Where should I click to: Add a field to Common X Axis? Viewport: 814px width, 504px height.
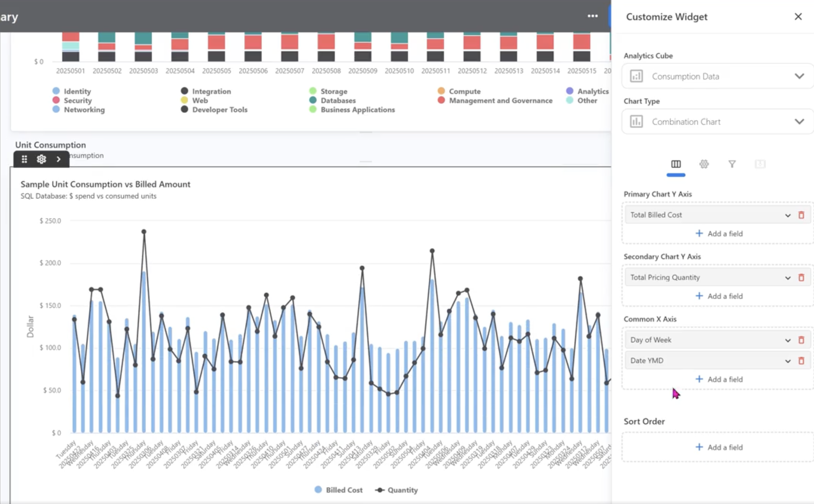tap(719, 379)
